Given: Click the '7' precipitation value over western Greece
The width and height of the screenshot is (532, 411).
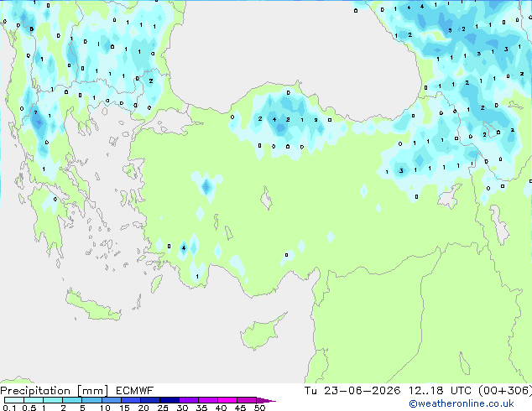Looking at the screenshot, I should point(35,112).
